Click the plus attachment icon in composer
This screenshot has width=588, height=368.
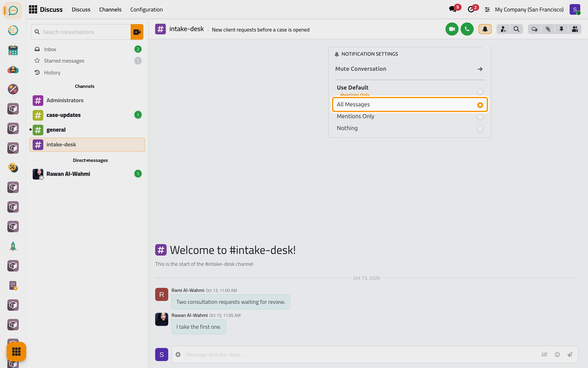[178, 355]
